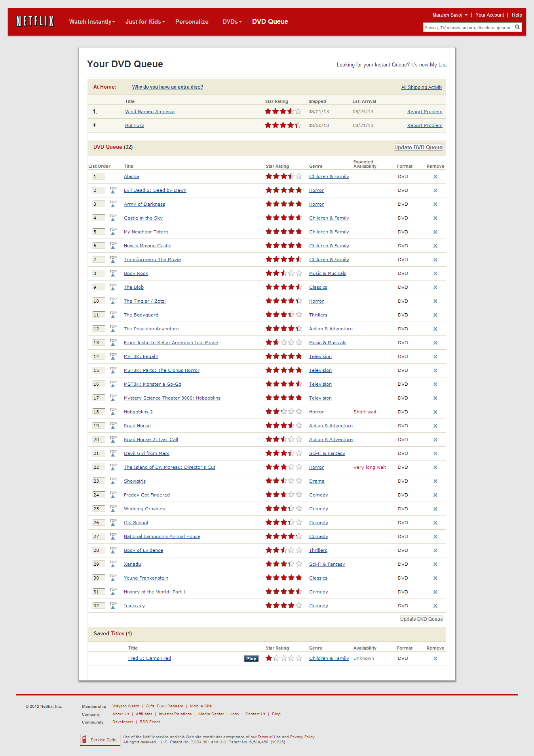Open the Drama genre link for Showgirls
The width and height of the screenshot is (534, 756).
point(317,481)
